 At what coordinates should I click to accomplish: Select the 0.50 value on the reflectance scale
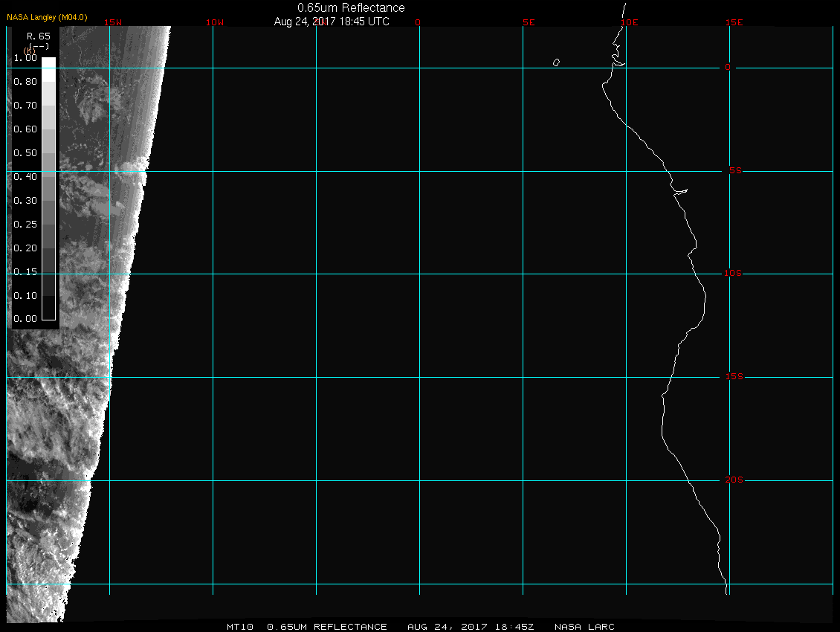[25, 153]
